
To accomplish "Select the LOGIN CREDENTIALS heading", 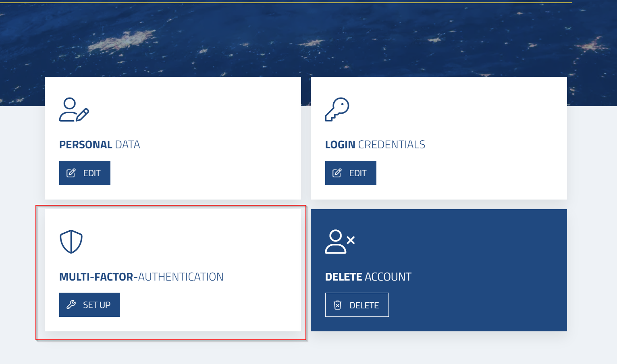I will coord(375,145).
